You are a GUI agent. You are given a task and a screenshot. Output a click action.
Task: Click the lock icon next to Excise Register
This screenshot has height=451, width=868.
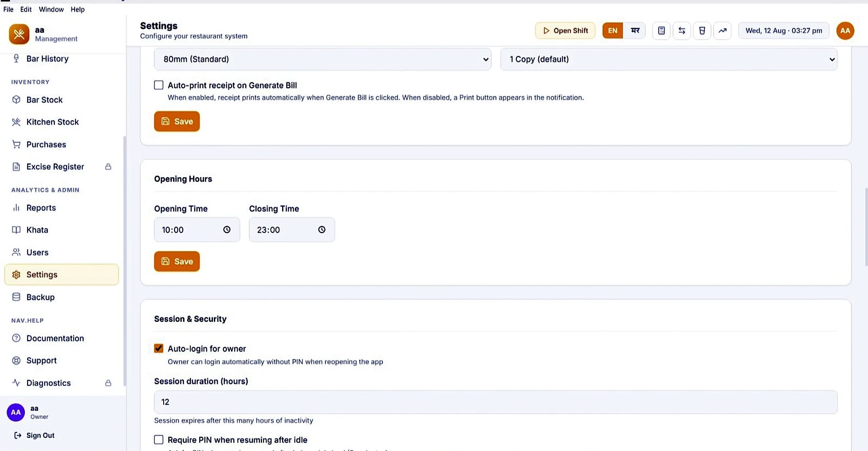108,167
